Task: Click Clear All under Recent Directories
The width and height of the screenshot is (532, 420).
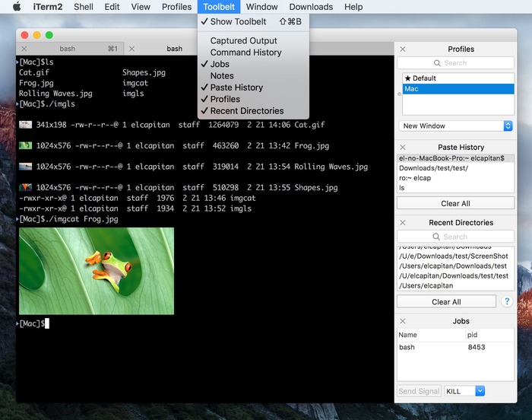Action: click(447, 302)
